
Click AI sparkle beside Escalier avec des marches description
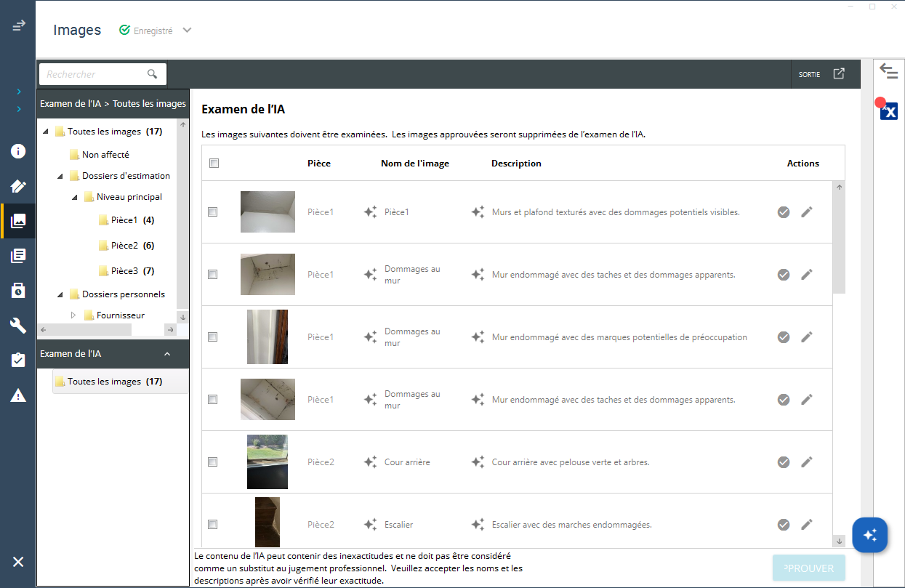(478, 525)
